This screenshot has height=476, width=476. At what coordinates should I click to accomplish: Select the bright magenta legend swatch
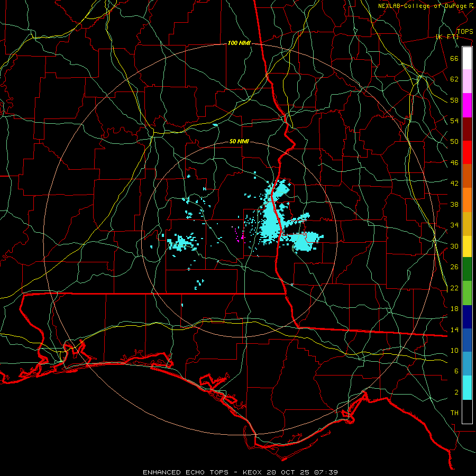(x=467, y=105)
